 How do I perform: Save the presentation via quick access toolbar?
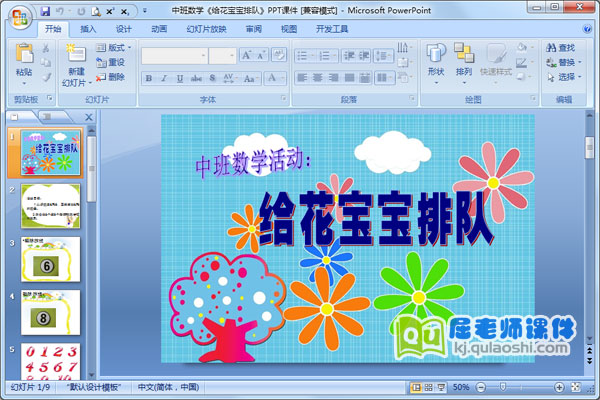[45, 11]
